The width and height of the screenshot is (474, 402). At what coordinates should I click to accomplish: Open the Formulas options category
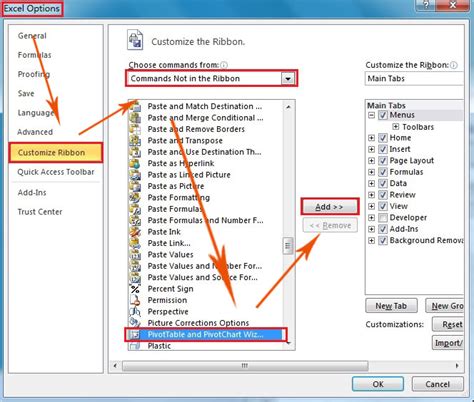click(34, 55)
